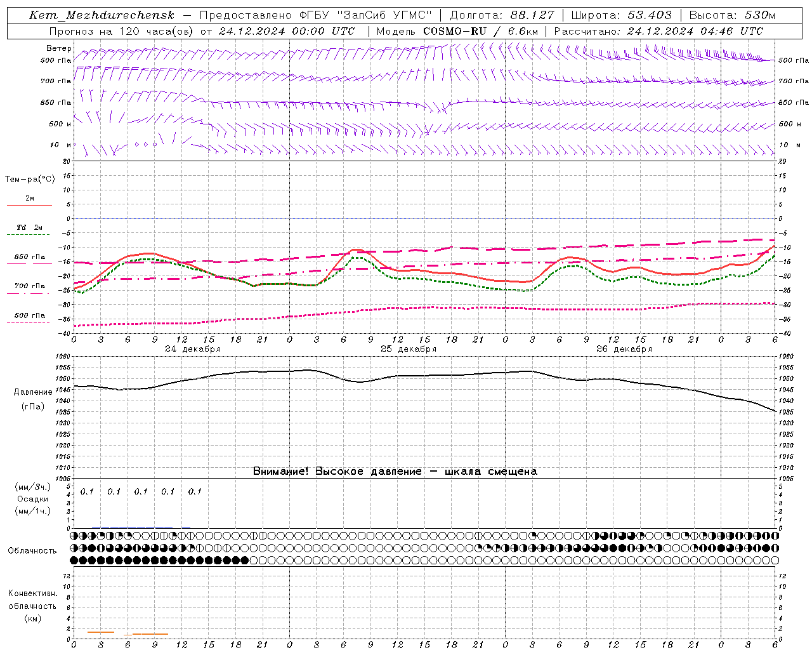
Task: Click the forecast start text Прогноз на 120 часа(ов)
Action: tap(121, 30)
